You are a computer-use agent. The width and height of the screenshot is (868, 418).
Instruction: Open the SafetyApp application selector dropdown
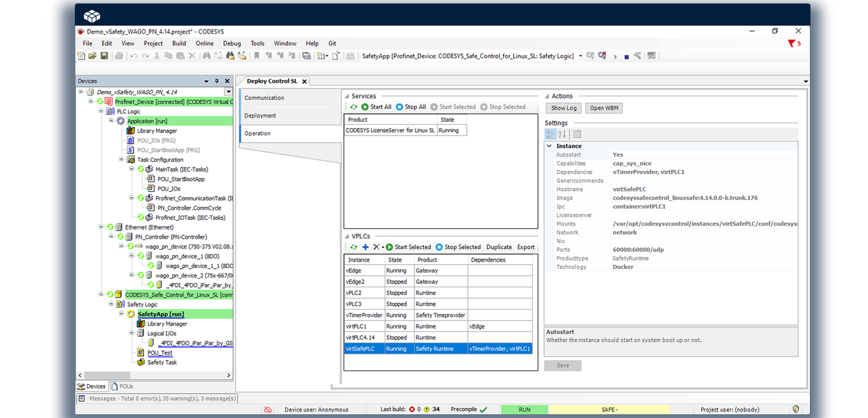[581, 56]
